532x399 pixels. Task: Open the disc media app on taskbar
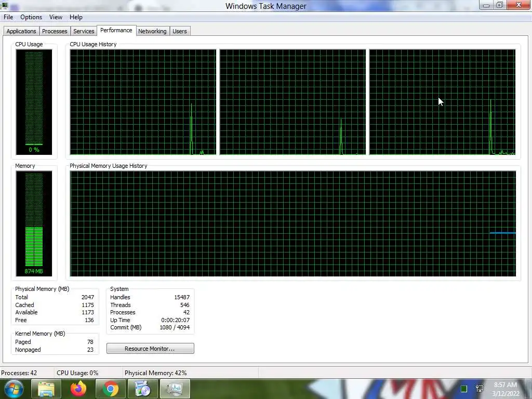142,389
